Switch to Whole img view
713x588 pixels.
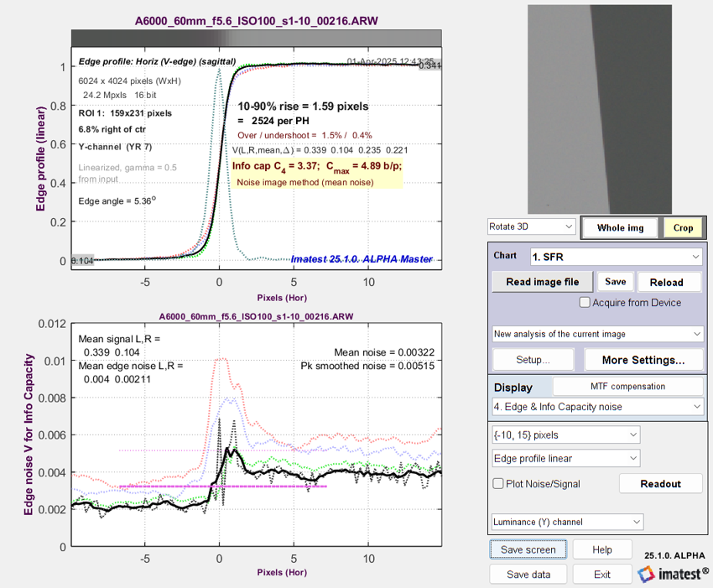click(x=620, y=228)
